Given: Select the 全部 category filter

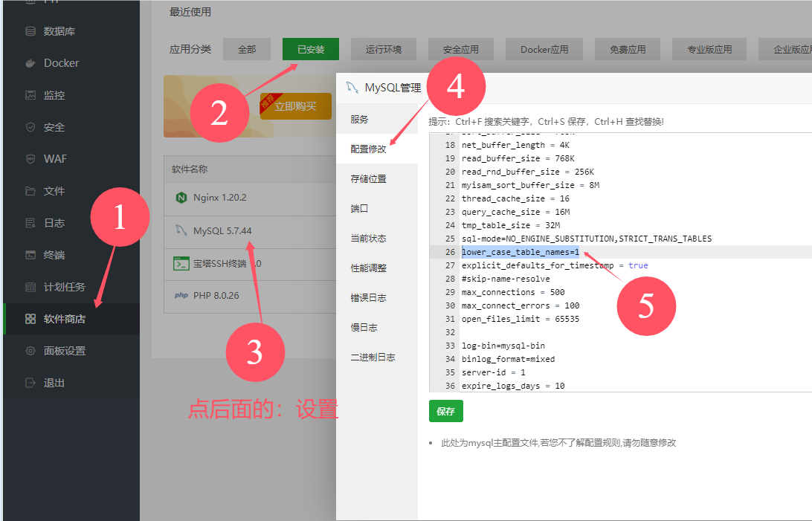Looking at the screenshot, I should click(247, 49).
